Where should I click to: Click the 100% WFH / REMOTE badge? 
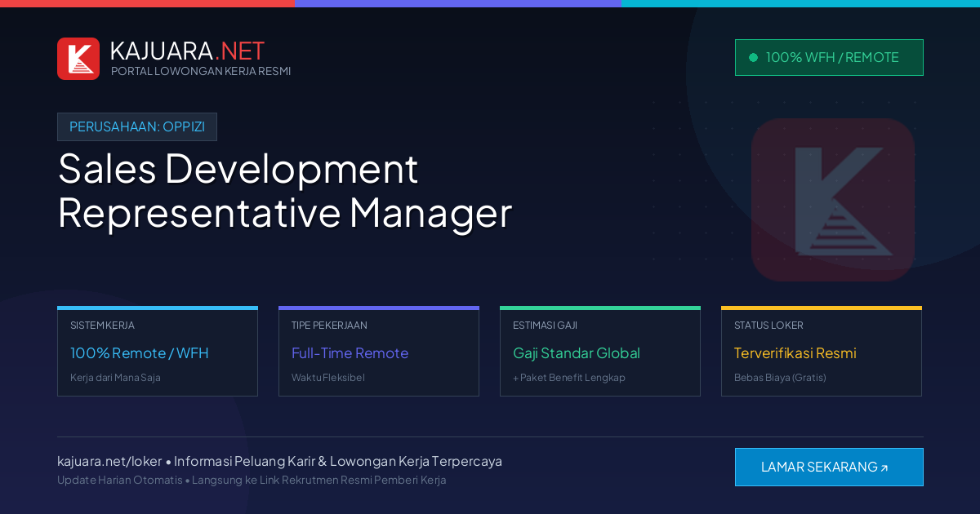(x=829, y=57)
